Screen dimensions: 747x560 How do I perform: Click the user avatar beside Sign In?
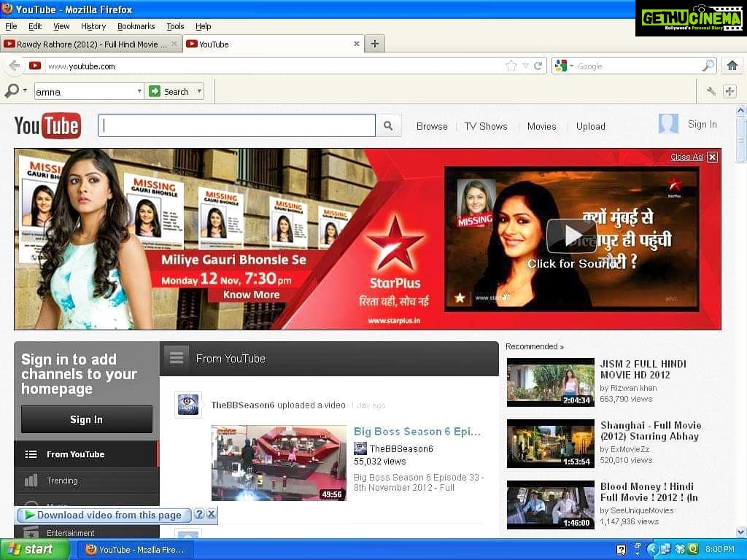click(668, 124)
